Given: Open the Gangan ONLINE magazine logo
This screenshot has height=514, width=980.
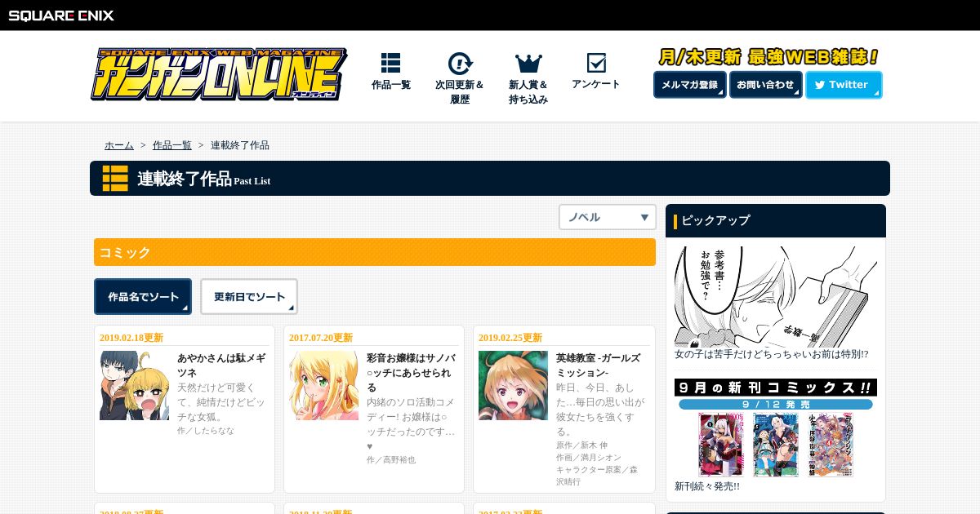Looking at the screenshot, I should [x=219, y=74].
